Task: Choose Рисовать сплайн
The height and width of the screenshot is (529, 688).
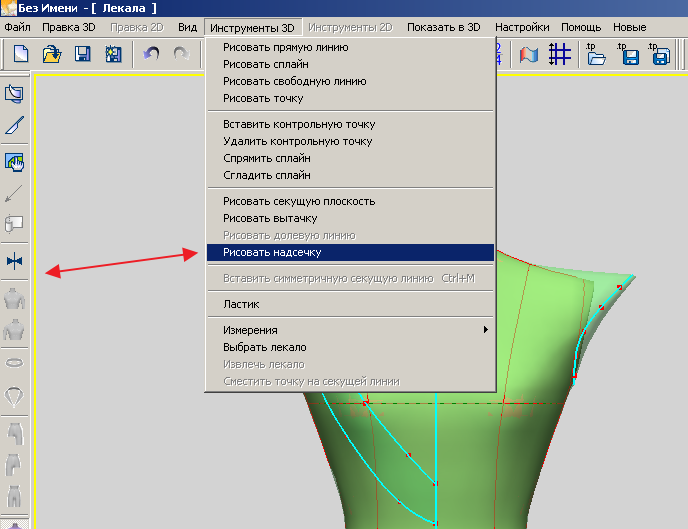Action: [350, 64]
